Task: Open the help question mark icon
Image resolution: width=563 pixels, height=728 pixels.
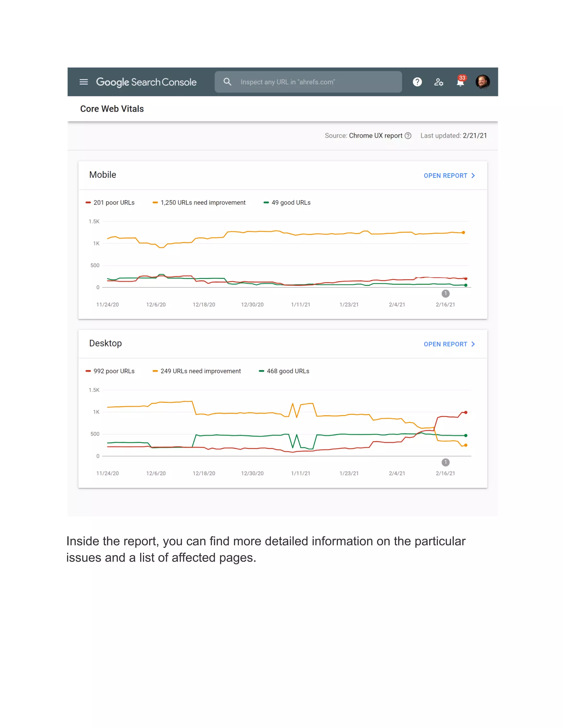Action: [x=417, y=82]
